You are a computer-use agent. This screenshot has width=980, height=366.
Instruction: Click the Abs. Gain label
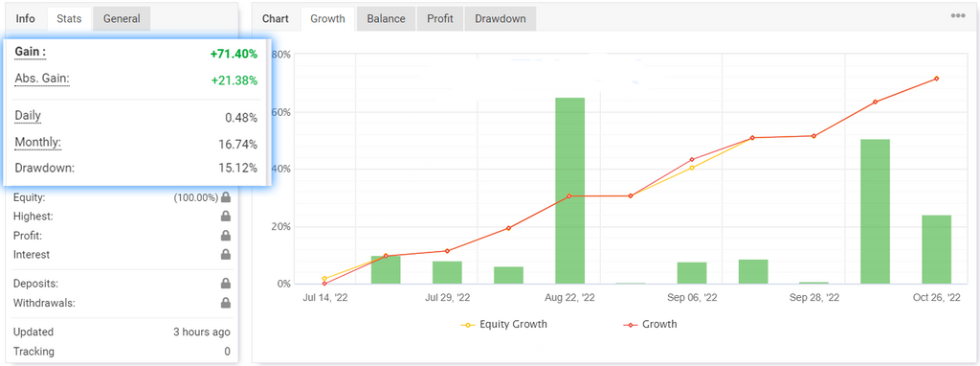coord(42,80)
